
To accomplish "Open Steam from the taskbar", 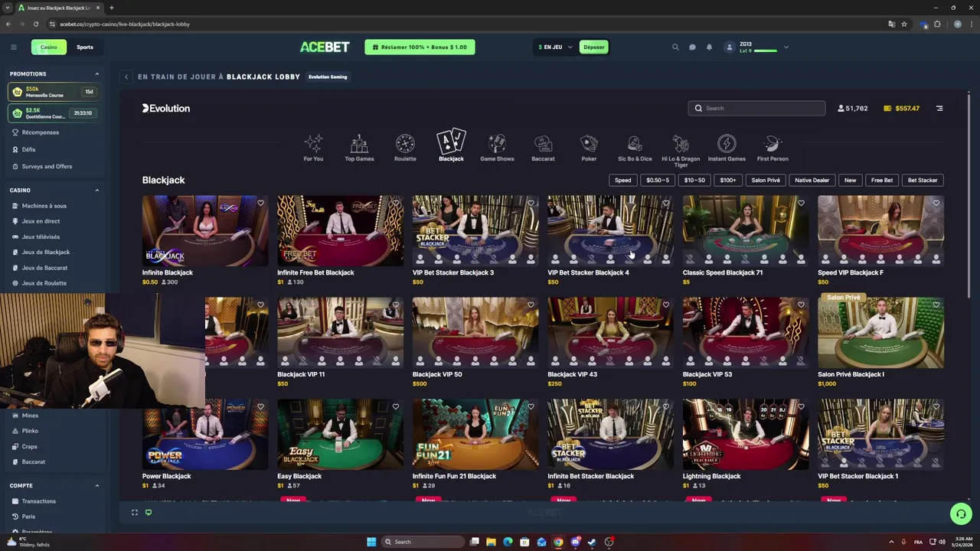I will pos(592,542).
